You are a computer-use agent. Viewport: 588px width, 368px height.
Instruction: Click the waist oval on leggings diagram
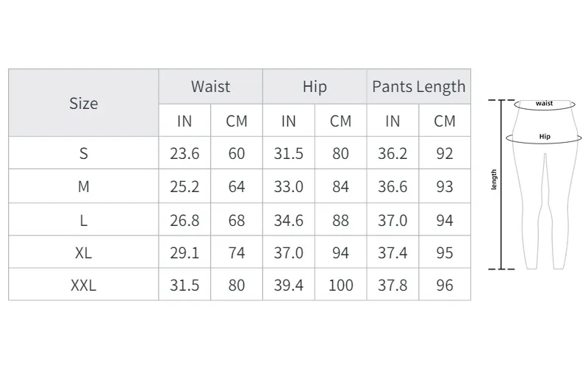pyautogui.click(x=544, y=105)
